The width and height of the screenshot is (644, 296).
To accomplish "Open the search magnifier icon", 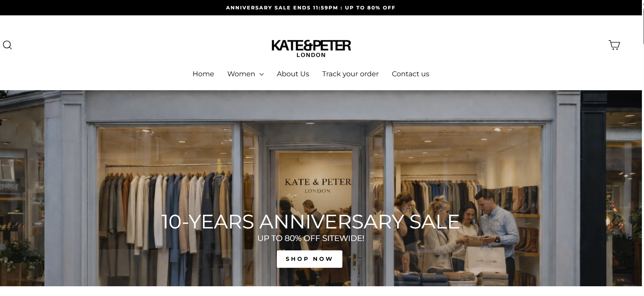I will point(7,45).
